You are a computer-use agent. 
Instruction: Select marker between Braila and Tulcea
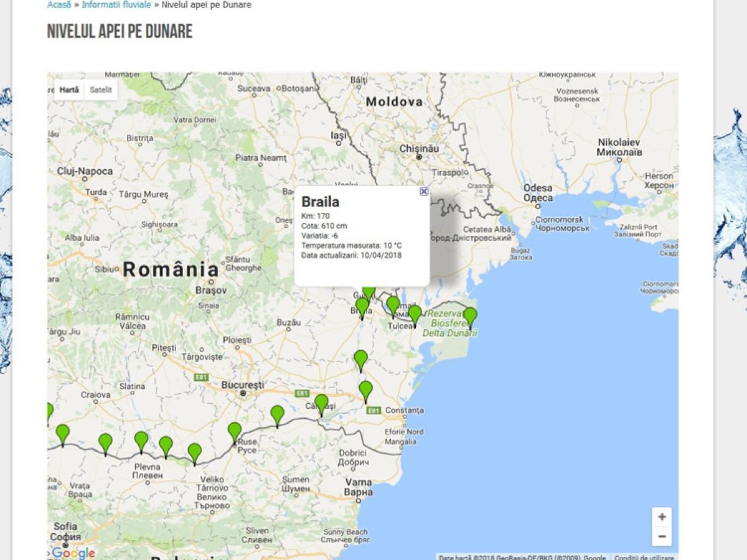tap(393, 306)
